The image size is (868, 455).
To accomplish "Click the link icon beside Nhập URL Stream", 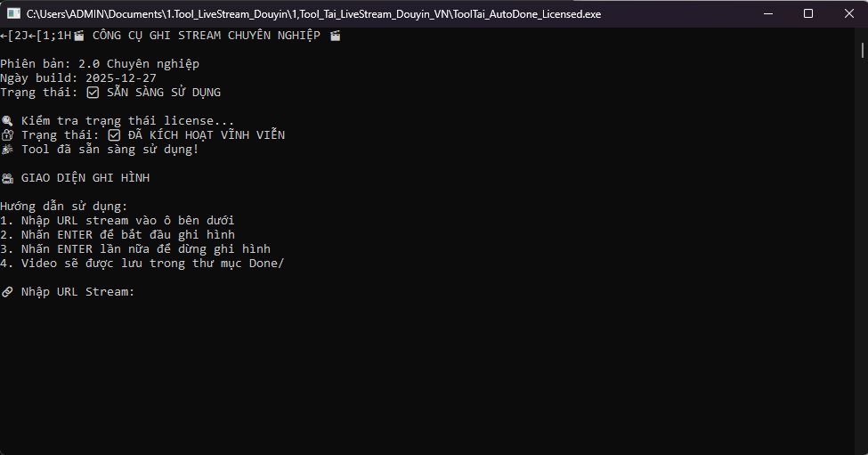I will [x=7, y=292].
